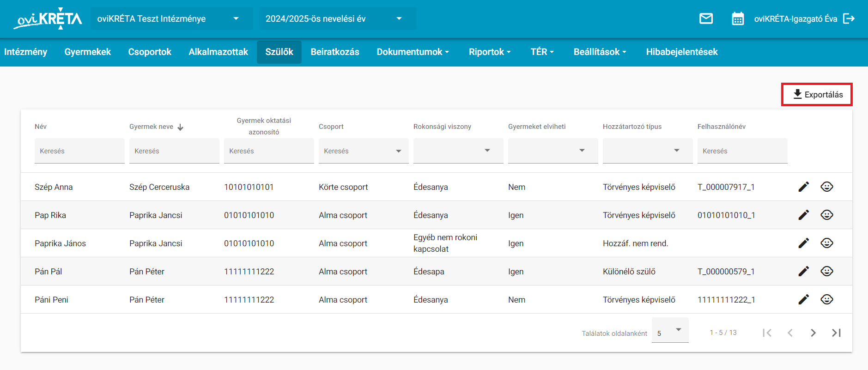
Task: Edit Pap Rika row with pencil icon
Action: (x=804, y=215)
